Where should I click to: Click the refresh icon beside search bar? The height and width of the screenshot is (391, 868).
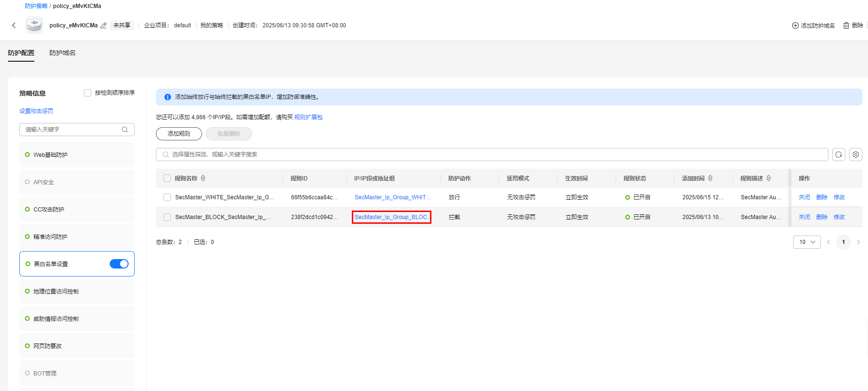click(838, 155)
